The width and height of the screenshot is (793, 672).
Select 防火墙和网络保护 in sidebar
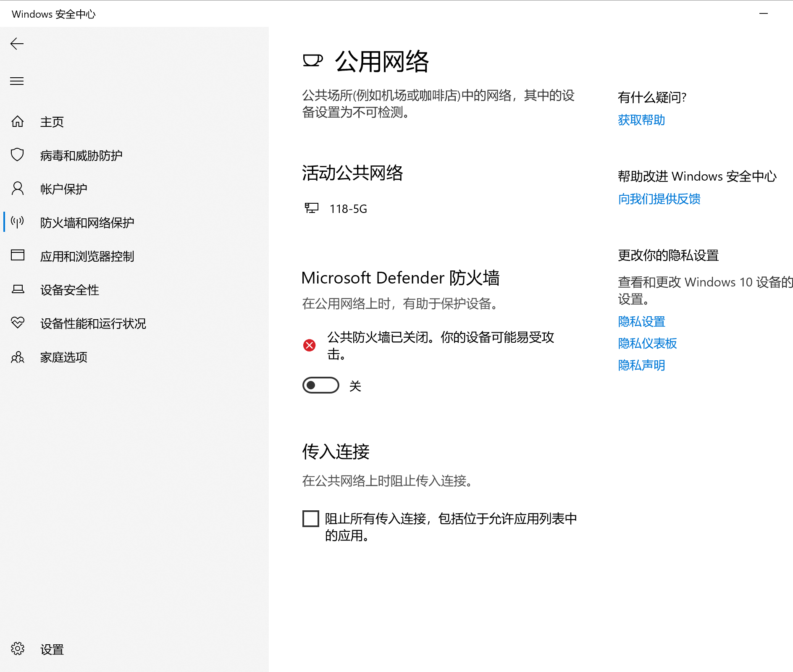(x=87, y=223)
